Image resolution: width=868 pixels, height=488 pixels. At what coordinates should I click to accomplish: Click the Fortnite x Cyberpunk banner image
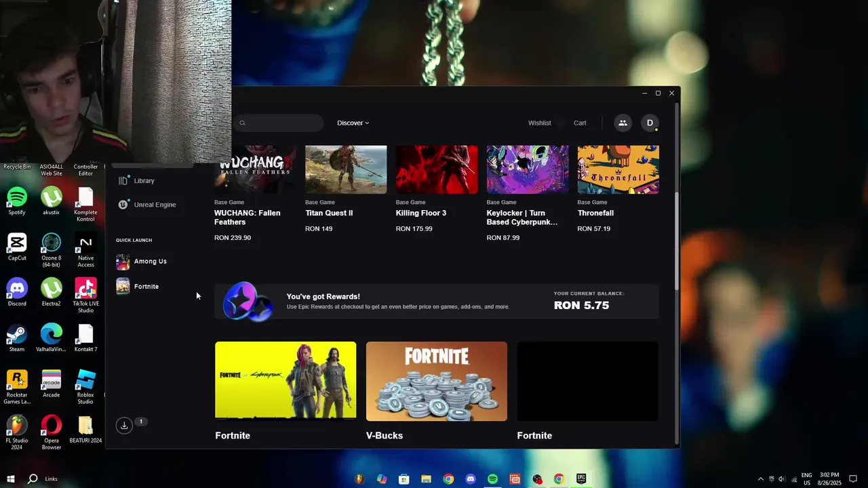[285, 381]
